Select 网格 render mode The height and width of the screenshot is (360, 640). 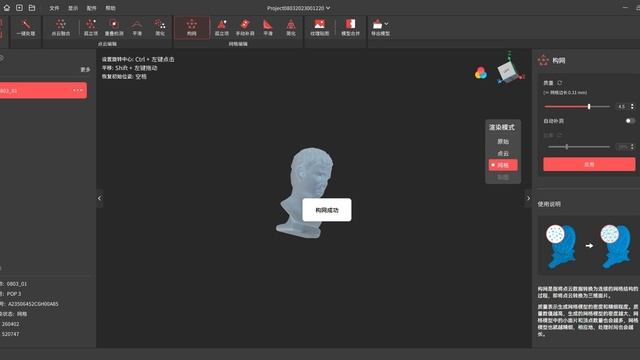click(503, 165)
